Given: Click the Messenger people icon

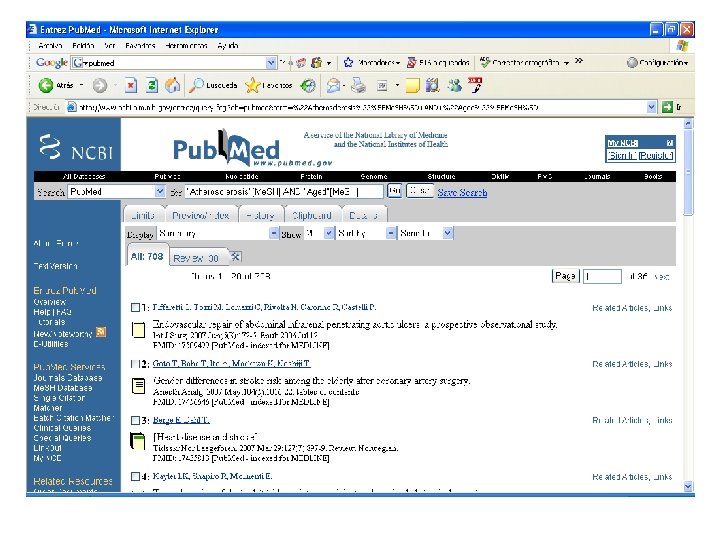Looking at the screenshot, I should 454,85.
